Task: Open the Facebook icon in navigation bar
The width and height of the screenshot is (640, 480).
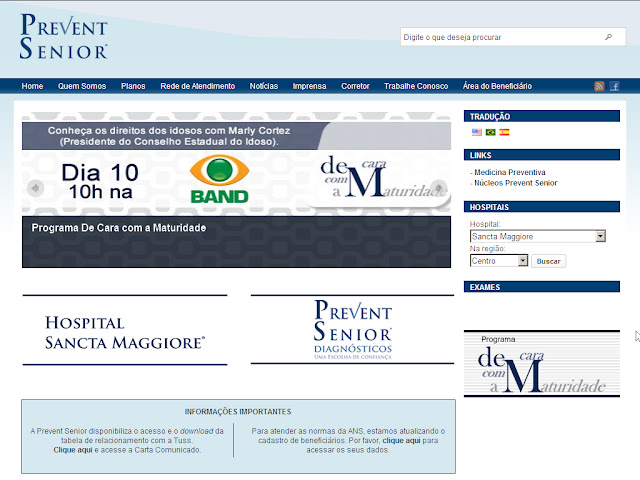Action: [615, 86]
